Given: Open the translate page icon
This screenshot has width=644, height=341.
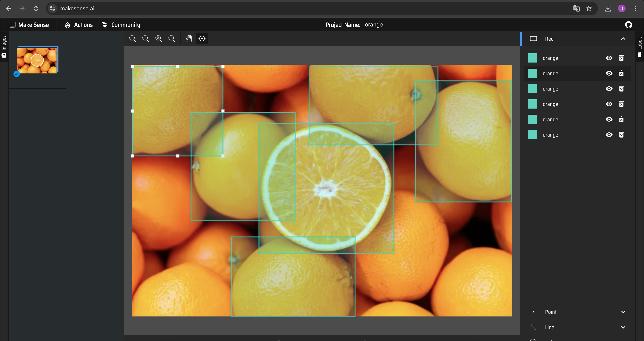Looking at the screenshot, I should (576, 8).
